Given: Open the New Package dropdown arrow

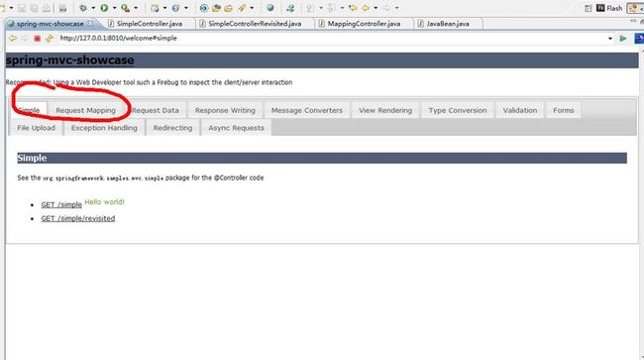Looking at the screenshot, I should 164,8.
